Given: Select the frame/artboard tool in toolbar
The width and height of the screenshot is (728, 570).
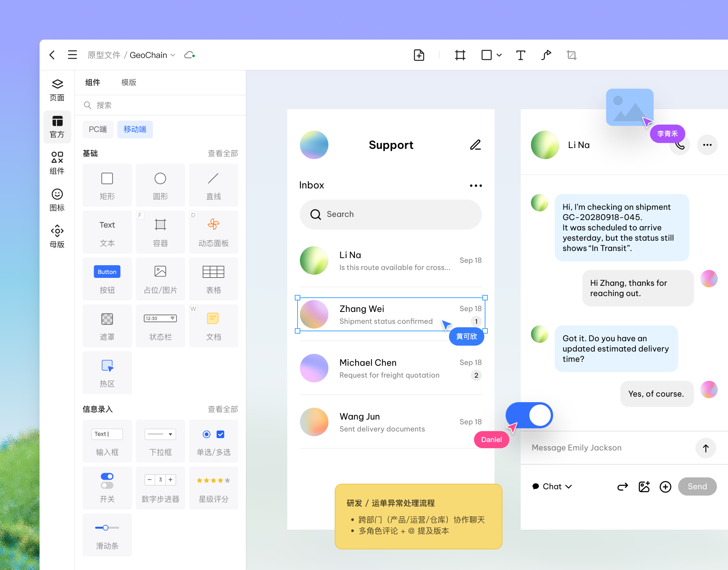Looking at the screenshot, I should pos(460,55).
